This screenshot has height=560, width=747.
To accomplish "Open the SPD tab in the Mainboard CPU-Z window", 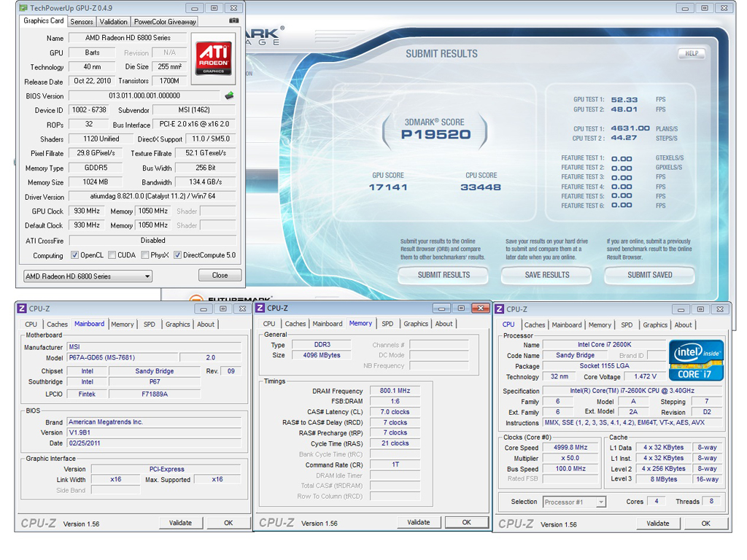I will pos(150,324).
